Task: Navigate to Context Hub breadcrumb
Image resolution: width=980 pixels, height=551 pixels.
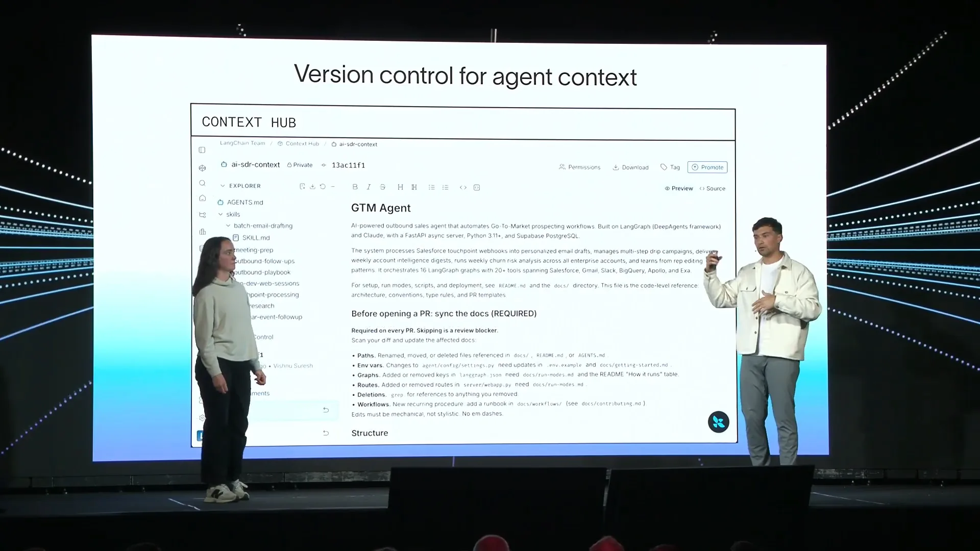Action: [x=298, y=143]
